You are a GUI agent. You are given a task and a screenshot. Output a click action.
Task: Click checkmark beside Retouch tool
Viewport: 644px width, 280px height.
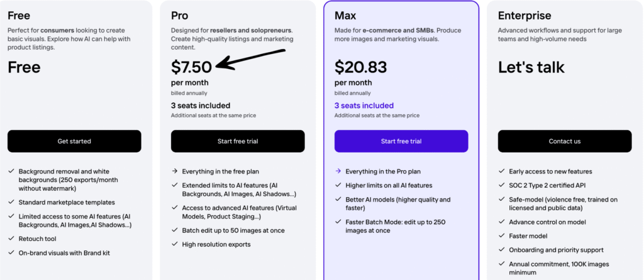coord(11,239)
